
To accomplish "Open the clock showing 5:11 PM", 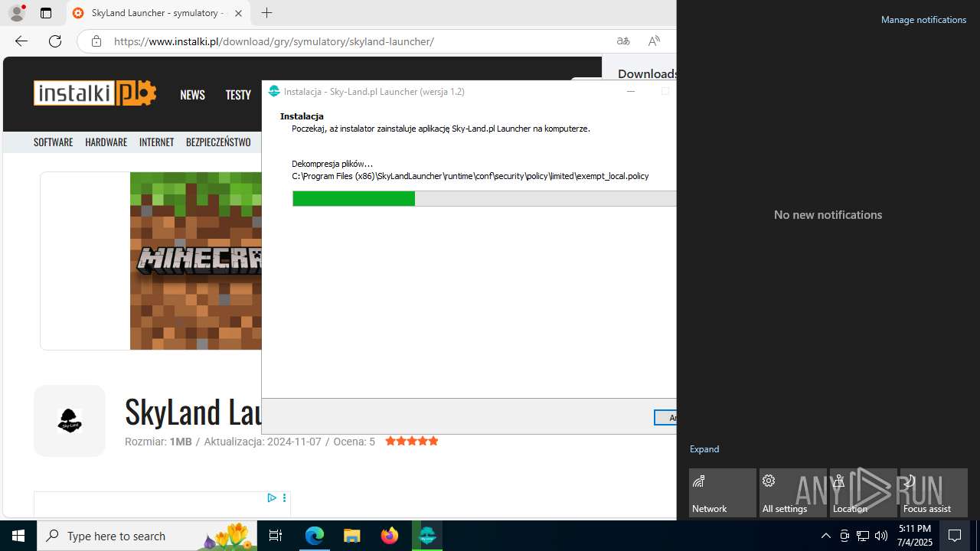I will [x=915, y=536].
